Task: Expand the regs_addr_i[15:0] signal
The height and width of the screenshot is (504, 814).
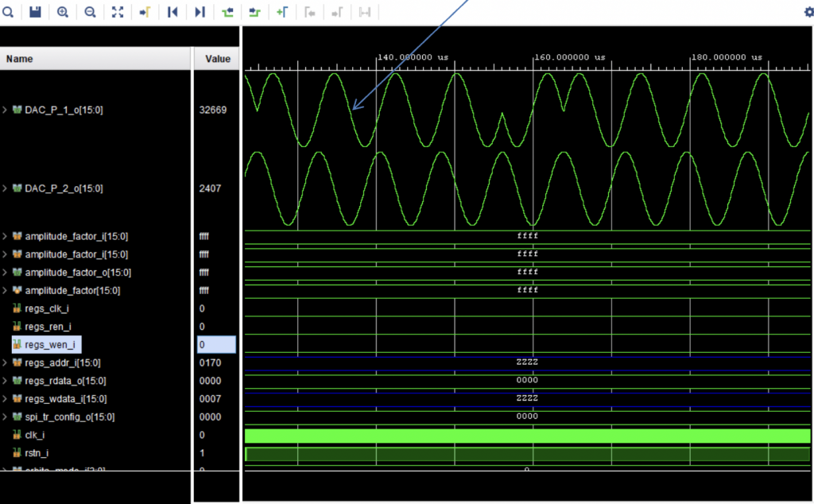Action: point(5,362)
